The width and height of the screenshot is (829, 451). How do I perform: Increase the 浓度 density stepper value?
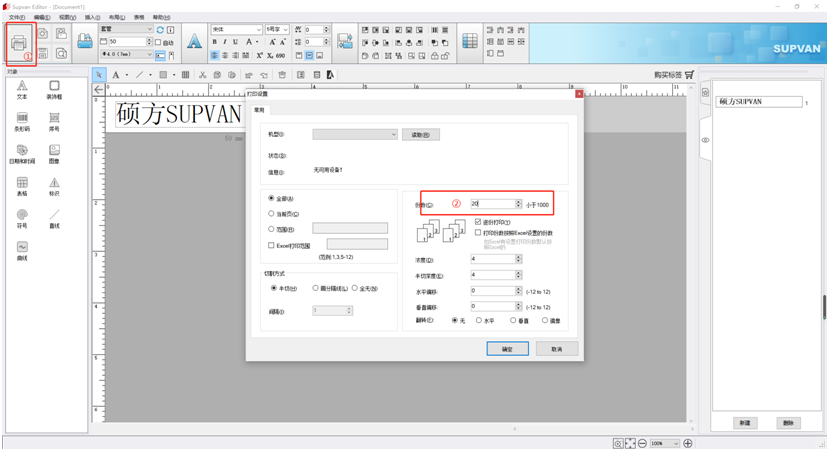coord(518,257)
